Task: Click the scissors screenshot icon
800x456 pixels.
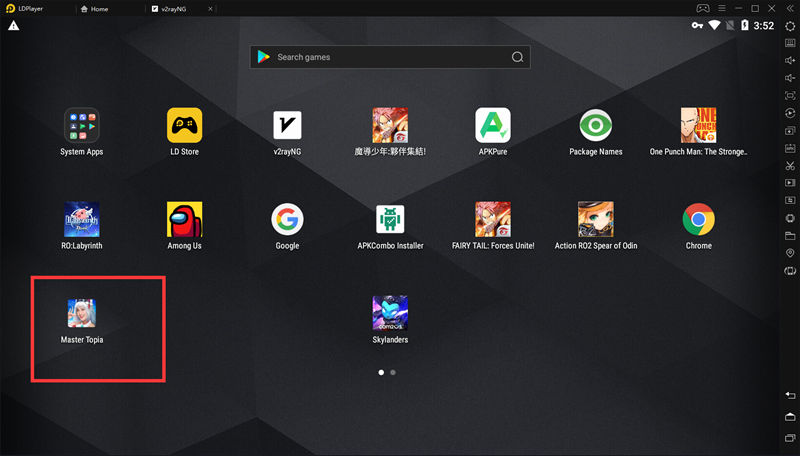Action: click(x=790, y=166)
